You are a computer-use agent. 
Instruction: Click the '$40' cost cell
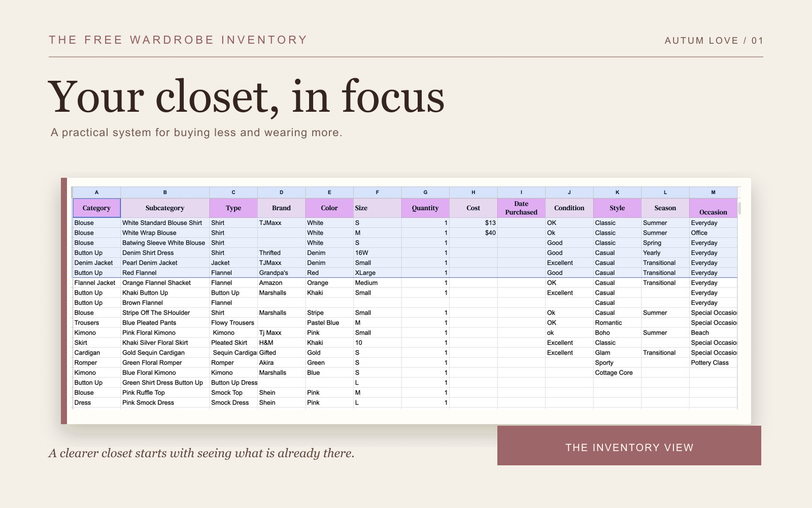473,233
